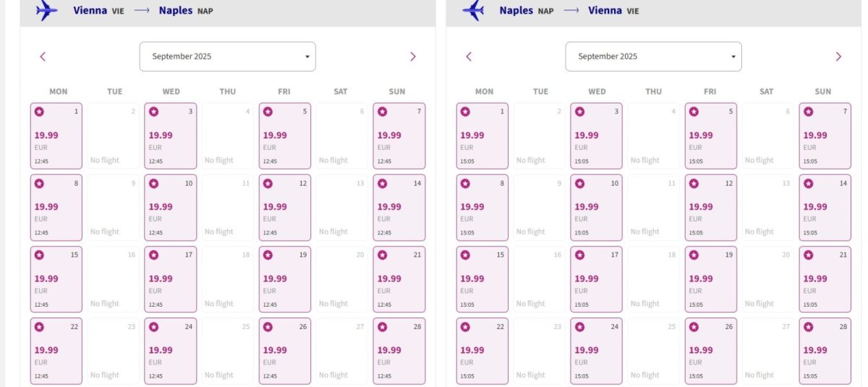
Task: Click the airplane icon beside Vienna to Naples
Action: pyautogui.click(x=46, y=11)
